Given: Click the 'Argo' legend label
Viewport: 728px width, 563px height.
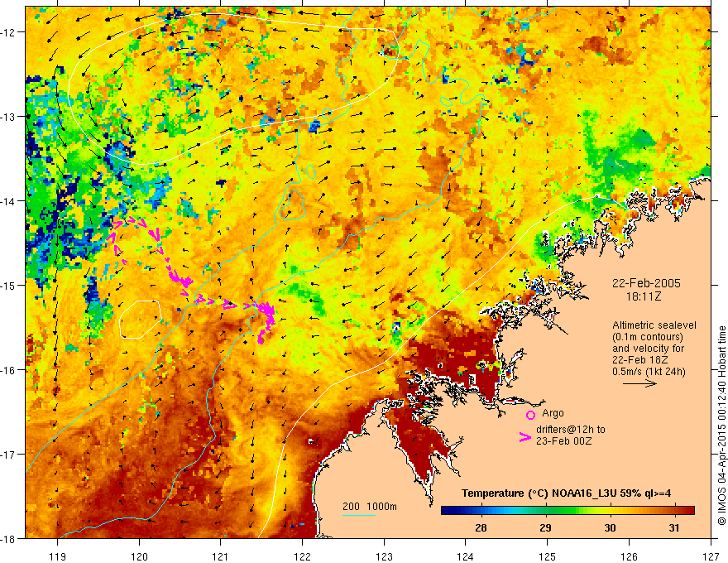Looking at the screenshot, I should pyautogui.click(x=553, y=413).
